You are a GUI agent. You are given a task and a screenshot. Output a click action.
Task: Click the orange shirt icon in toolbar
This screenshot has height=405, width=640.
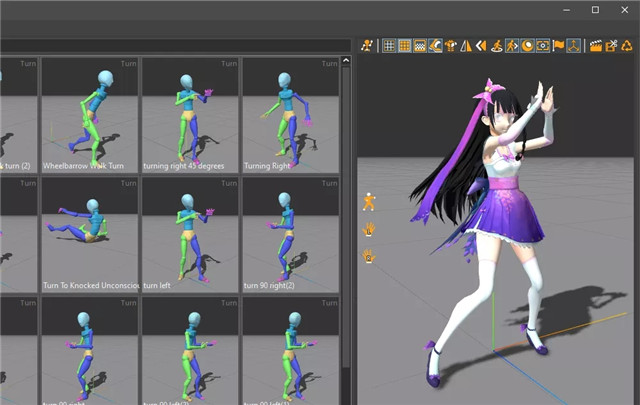450,45
